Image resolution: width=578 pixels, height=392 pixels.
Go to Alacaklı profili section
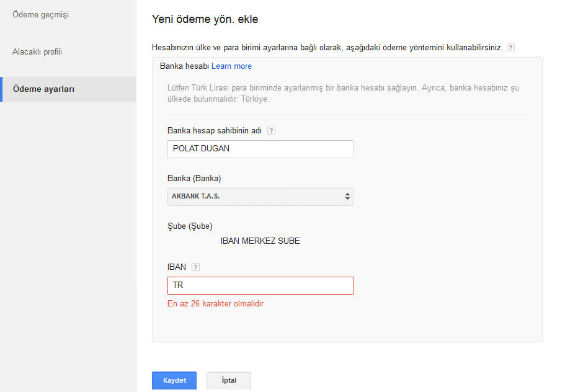(37, 51)
